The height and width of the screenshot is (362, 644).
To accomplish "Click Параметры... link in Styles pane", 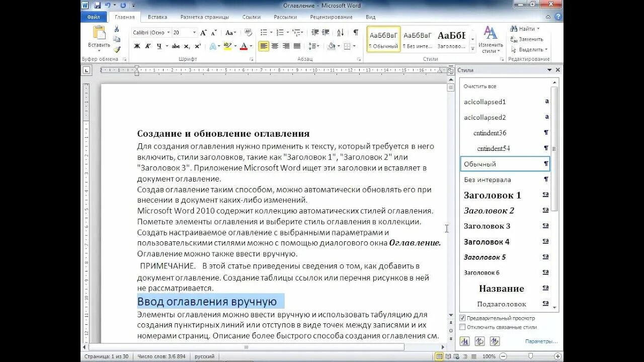I will point(541,341).
